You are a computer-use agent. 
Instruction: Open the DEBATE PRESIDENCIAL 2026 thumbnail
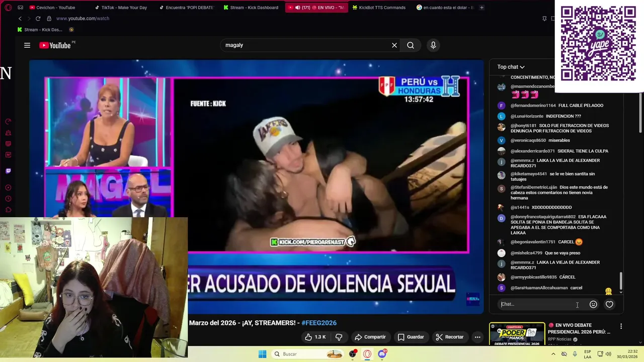pyautogui.click(x=517, y=334)
